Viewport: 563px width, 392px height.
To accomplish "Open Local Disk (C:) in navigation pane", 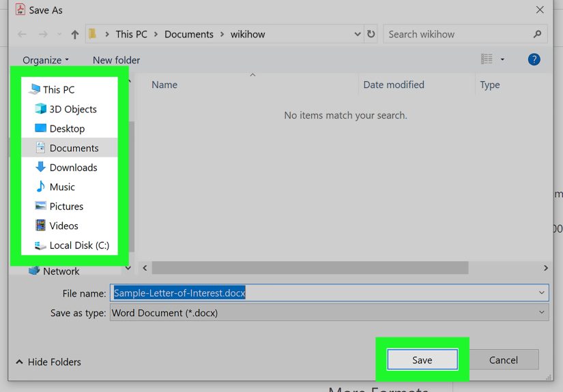I will [70, 245].
